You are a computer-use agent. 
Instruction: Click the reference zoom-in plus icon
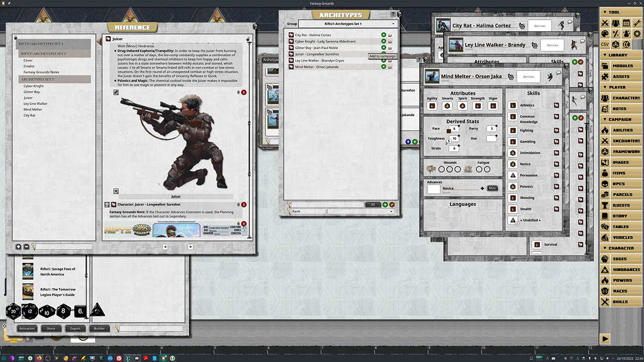tap(19, 247)
